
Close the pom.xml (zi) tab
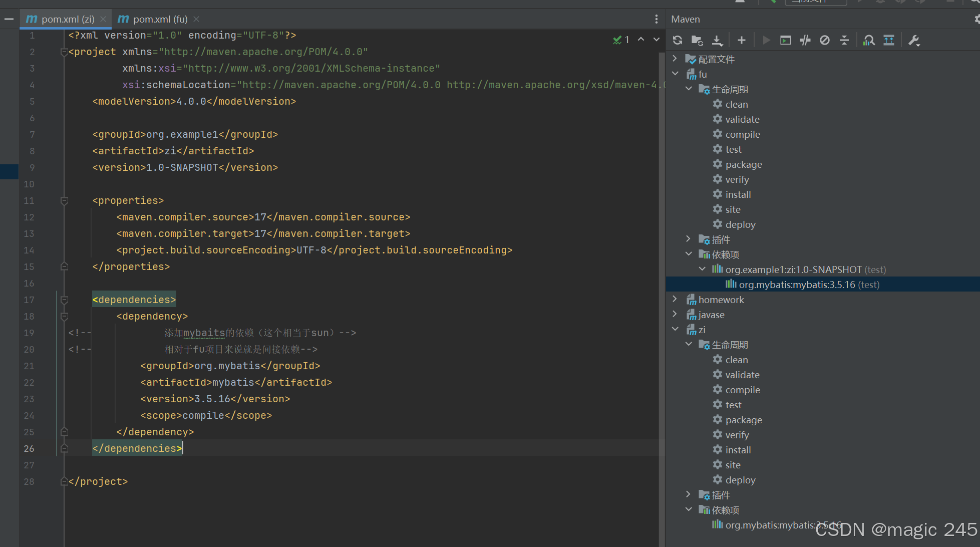click(x=103, y=19)
